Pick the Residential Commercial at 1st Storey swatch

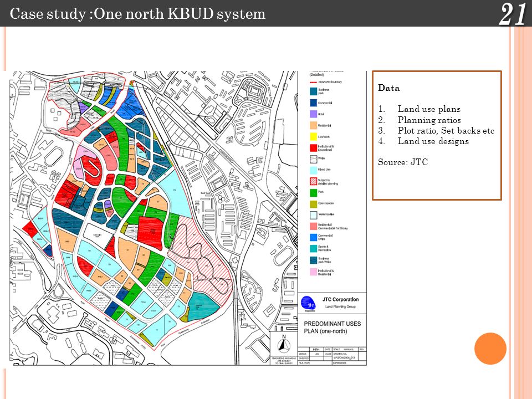click(x=313, y=226)
